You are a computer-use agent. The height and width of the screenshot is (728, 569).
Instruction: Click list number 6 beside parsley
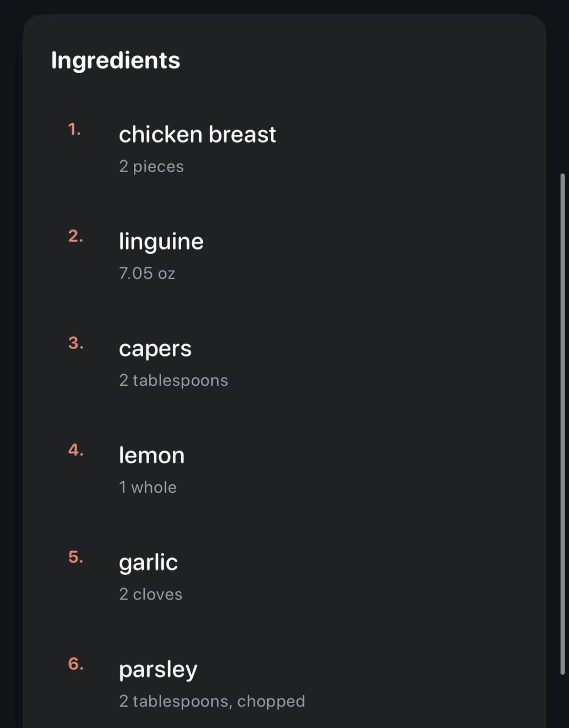75,664
